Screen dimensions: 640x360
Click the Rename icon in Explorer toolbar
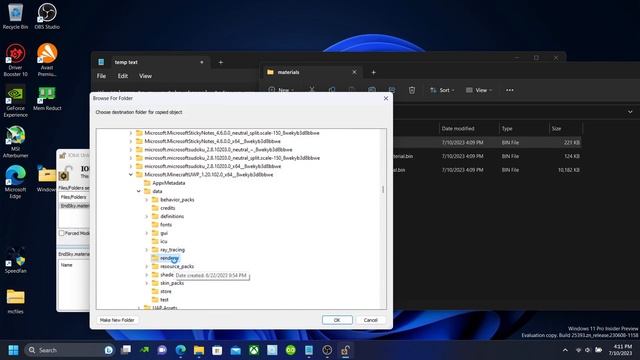[x=372, y=90]
